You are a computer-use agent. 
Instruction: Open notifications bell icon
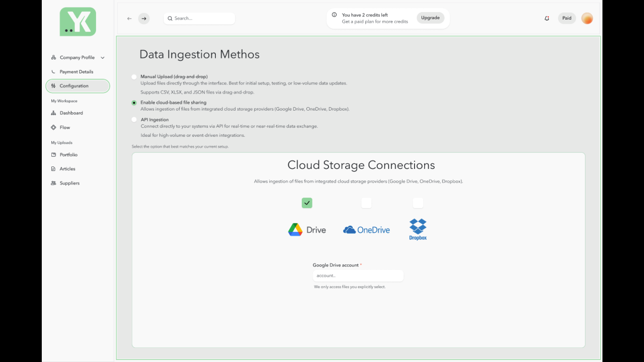pos(547,19)
